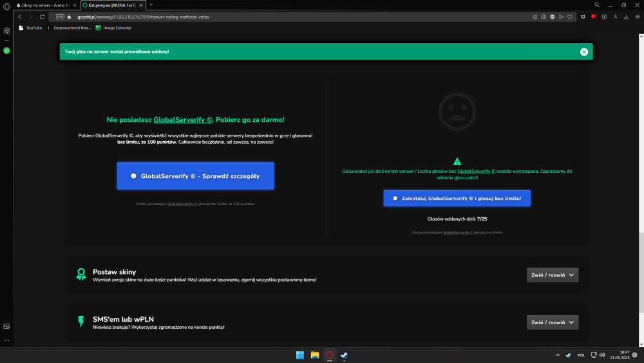The image size is (644, 363).
Task: Toggle the VPN badge in address bar
Action: point(60,17)
